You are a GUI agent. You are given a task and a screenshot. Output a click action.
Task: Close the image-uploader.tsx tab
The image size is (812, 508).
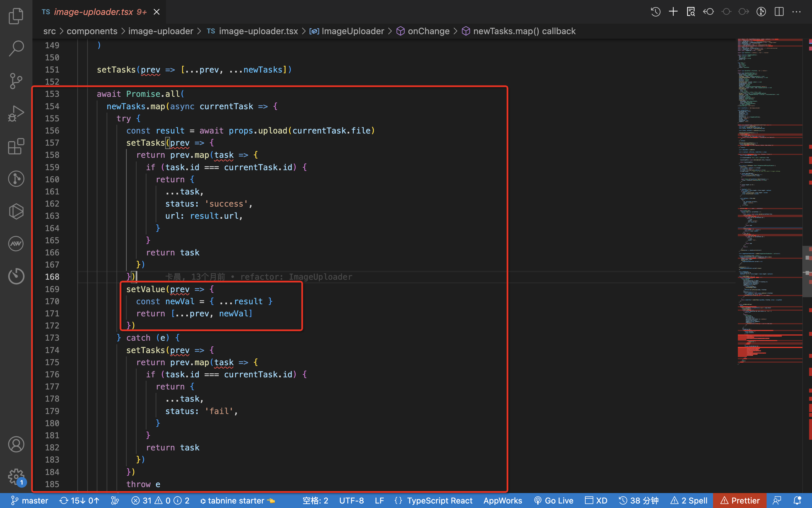tap(156, 12)
